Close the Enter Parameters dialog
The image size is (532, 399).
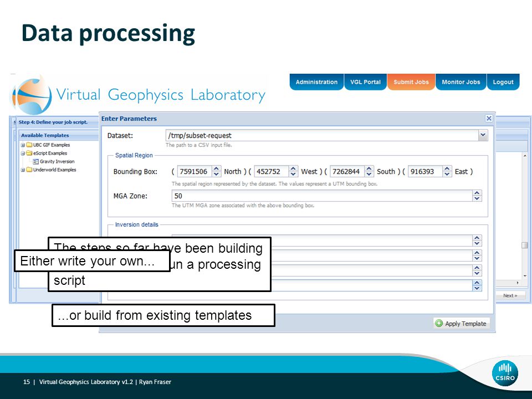[489, 119]
